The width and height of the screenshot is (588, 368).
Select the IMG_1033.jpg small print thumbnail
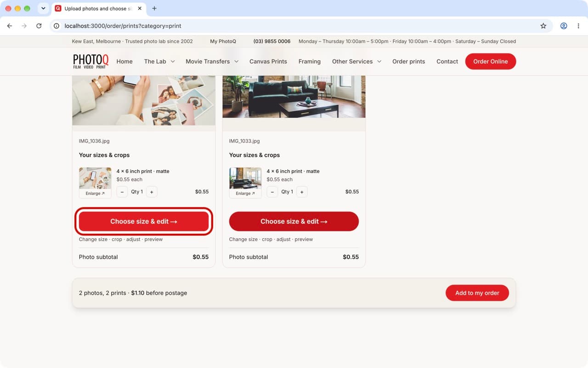point(245,178)
